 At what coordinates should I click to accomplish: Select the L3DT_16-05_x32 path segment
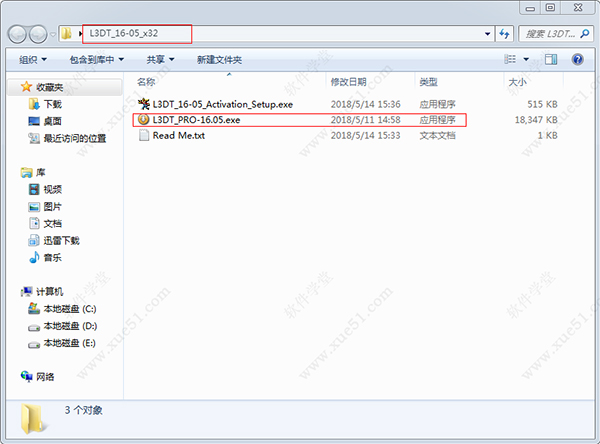(x=124, y=33)
